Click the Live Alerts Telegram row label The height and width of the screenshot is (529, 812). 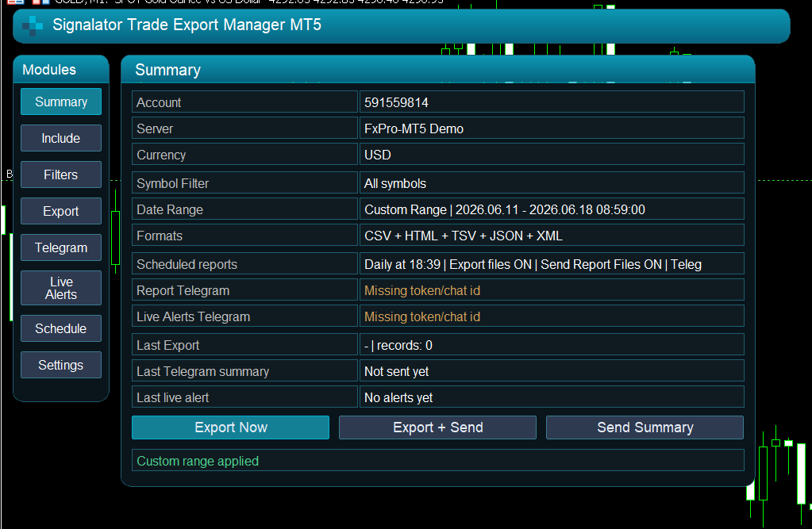[x=245, y=316]
